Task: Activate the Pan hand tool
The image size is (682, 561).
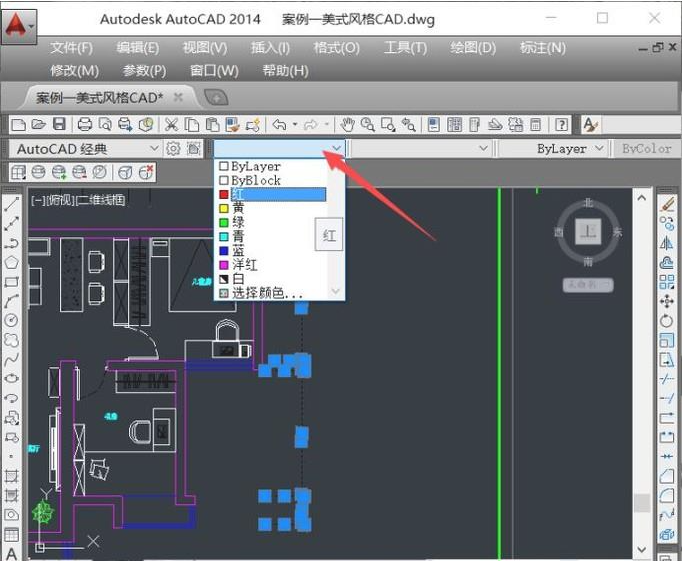Action: [348, 124]
